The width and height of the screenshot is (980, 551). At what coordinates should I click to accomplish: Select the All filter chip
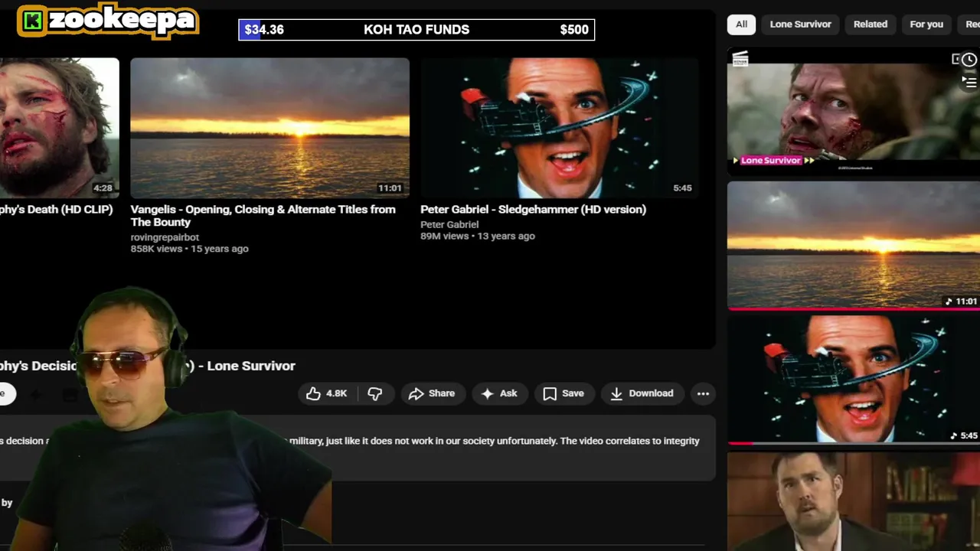click(x=741, y=24)
